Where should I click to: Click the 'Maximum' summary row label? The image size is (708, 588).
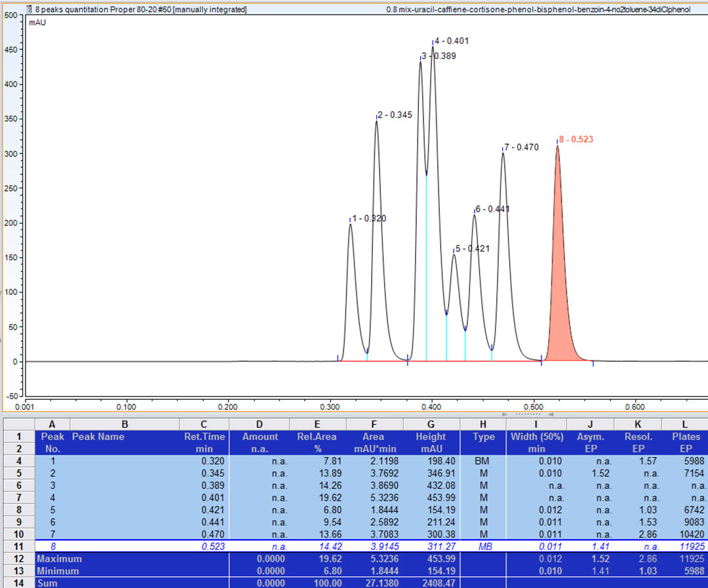59,559
